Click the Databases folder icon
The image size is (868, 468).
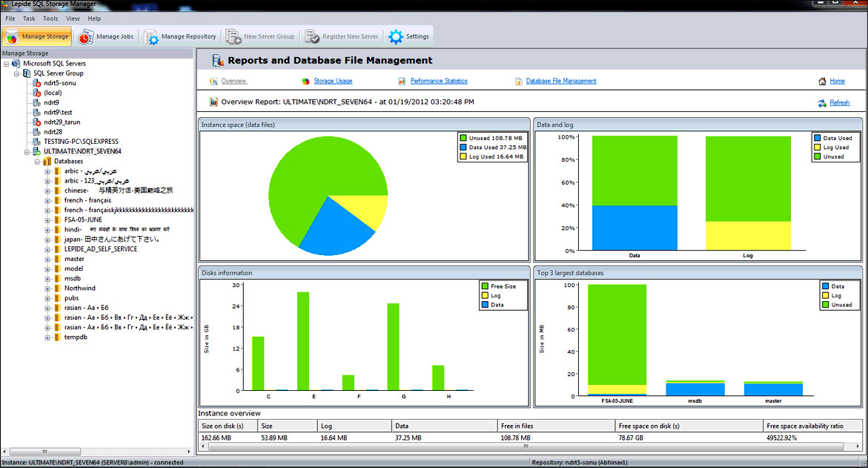pos(47,161)
